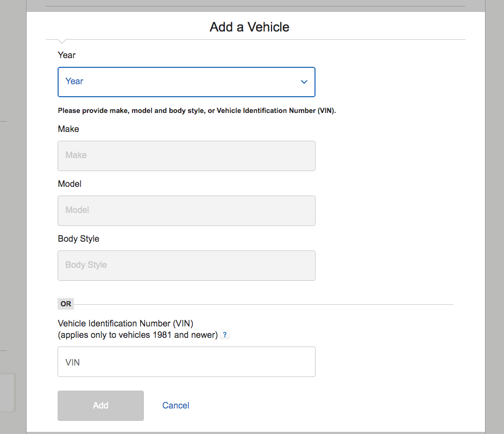The width and height of the screenshot is (504, 434).
Task: Select the greyed-out Make dropdown field
Action: pos(186,156)
